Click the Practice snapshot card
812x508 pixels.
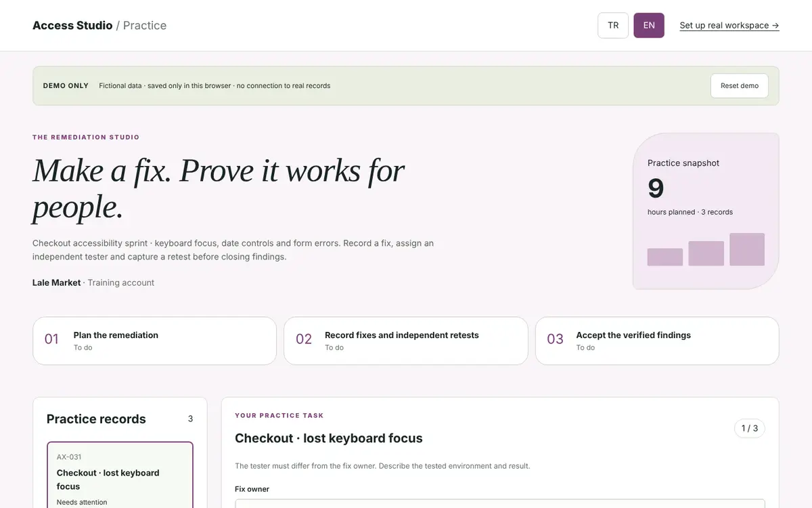[x=706, y=211]
